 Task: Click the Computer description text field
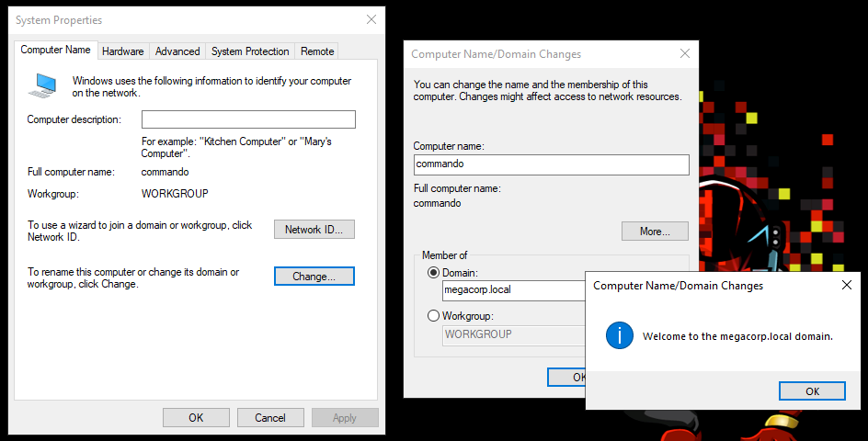coord(248,119)
